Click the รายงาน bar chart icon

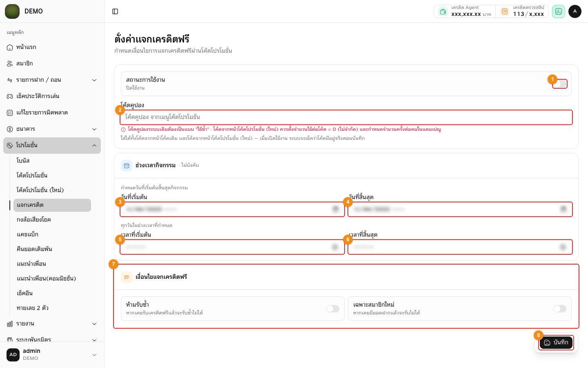(x=10, y=324)
